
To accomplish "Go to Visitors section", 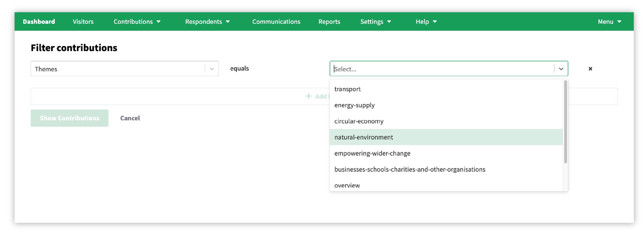I will click(83, 22).
